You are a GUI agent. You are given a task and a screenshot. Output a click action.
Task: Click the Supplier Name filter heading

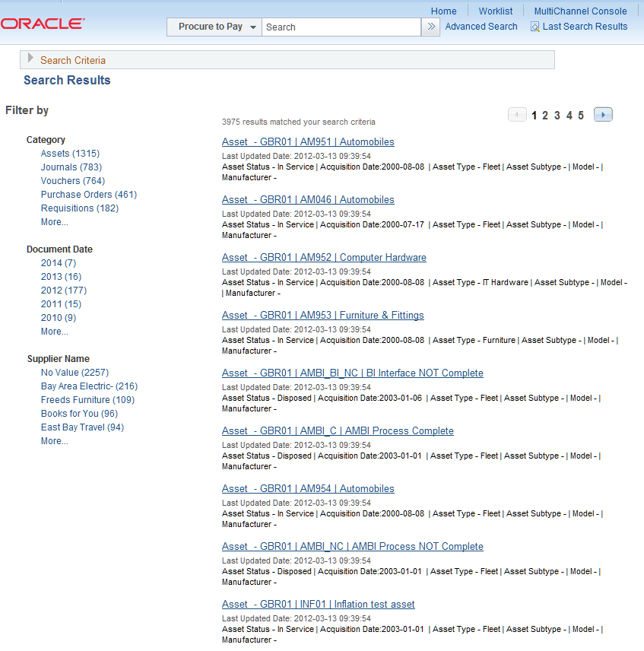58,359
